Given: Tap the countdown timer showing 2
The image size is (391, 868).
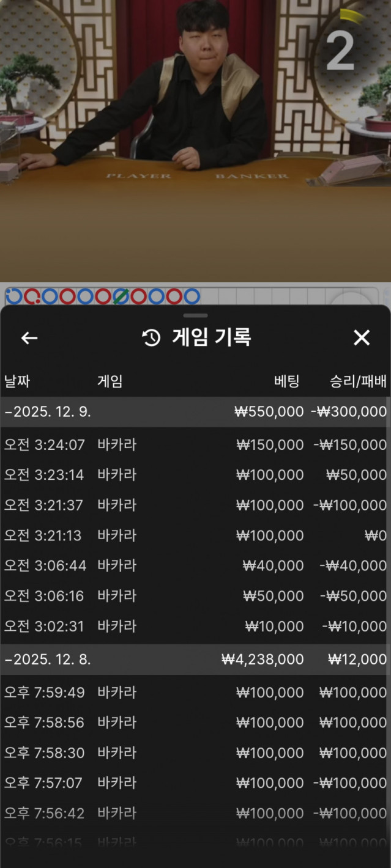Looking at the screenshot, I should pyautogui.click(x=340, y=50).
